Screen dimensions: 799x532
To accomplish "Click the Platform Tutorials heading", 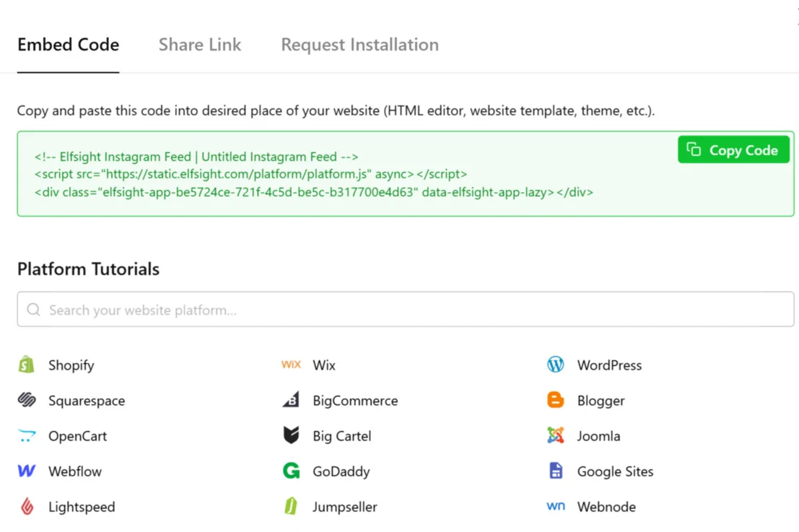I will (x=88, y=269).
